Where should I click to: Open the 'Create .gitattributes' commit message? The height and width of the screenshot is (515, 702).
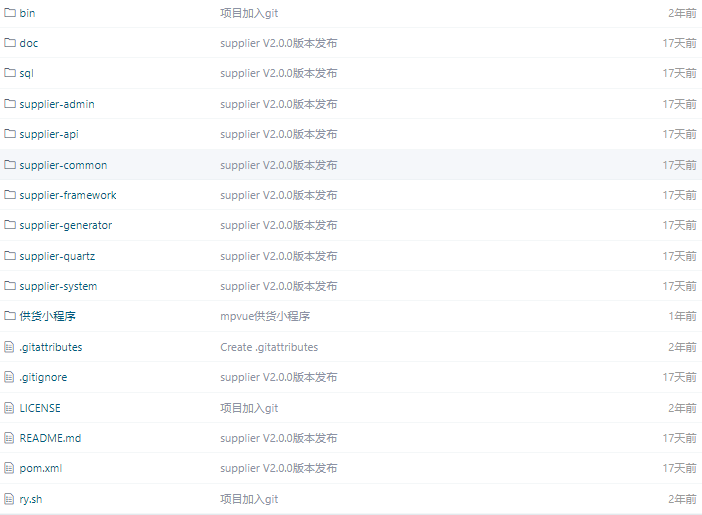click(x=269, y=347)
